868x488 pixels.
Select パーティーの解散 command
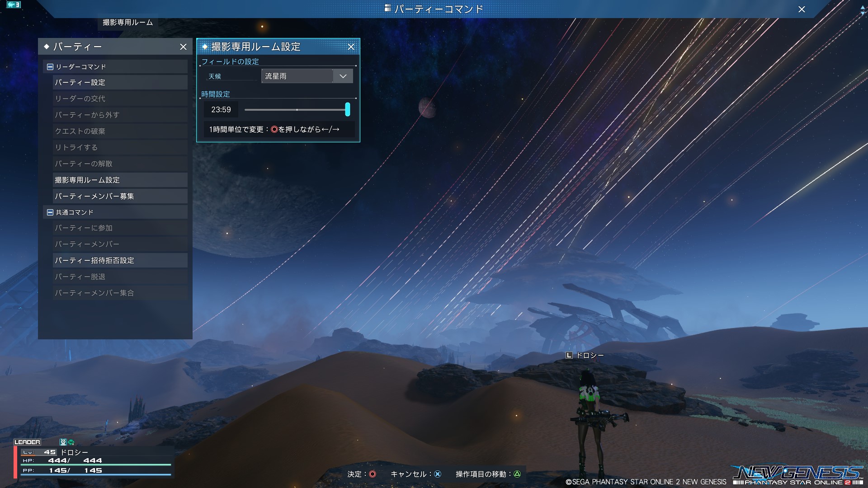(x=120, y=164)
